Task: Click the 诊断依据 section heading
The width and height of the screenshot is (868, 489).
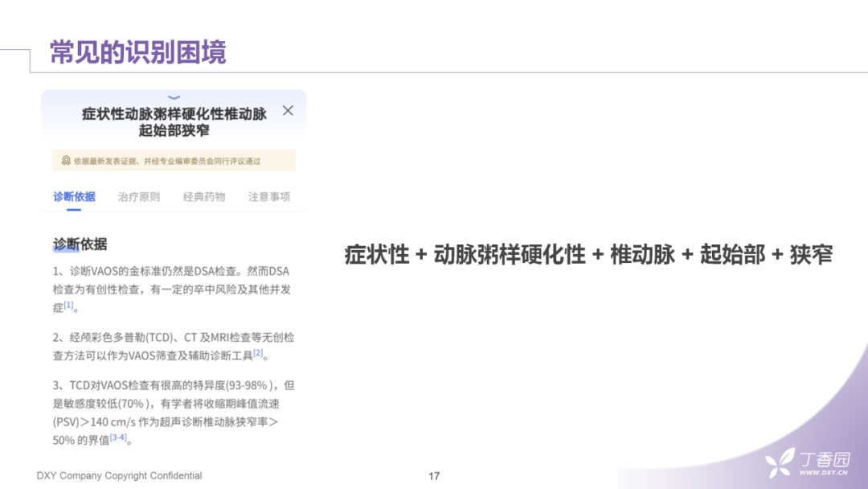Action: click(x=80, y=244)
